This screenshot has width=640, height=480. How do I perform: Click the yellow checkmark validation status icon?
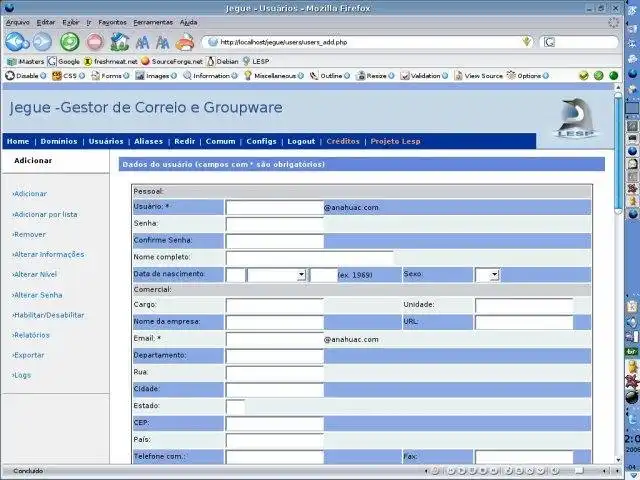584,76
